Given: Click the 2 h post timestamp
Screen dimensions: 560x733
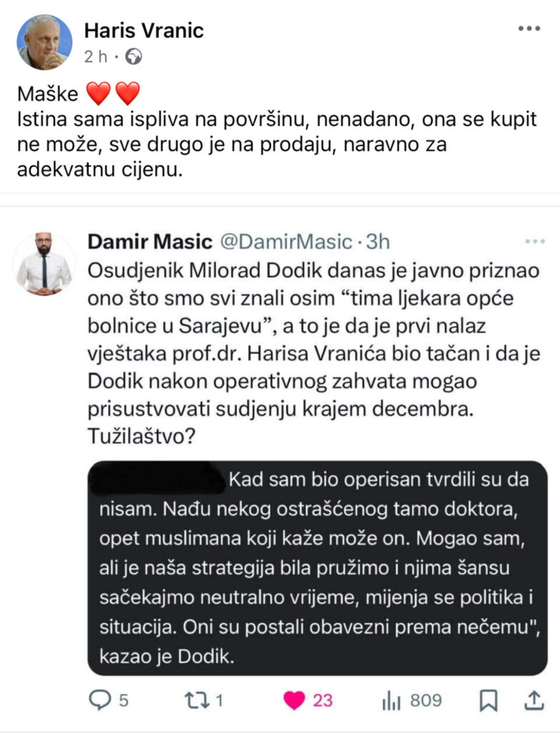Looking at the screenshot, I should tap(96, 57).
